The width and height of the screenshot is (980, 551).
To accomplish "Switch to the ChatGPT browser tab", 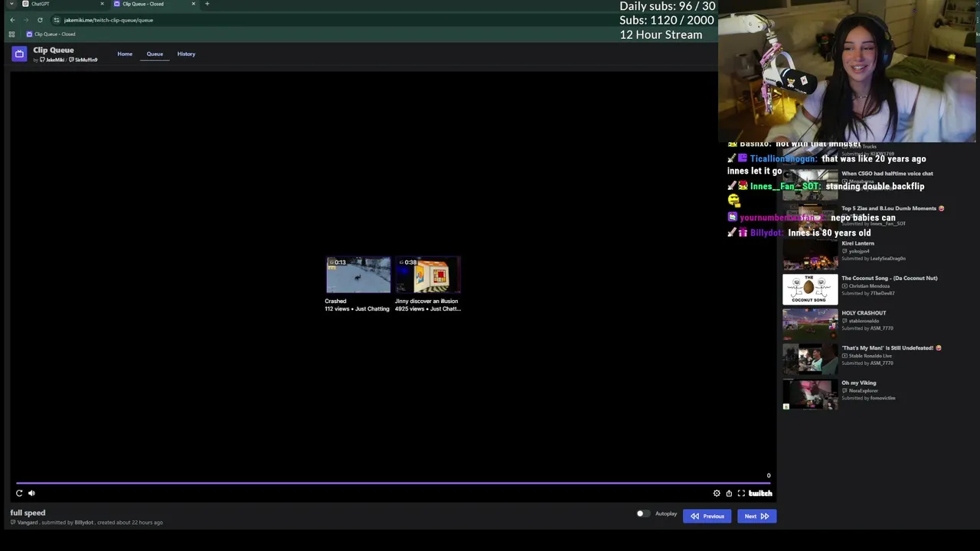I will click(x=63, y=4).
